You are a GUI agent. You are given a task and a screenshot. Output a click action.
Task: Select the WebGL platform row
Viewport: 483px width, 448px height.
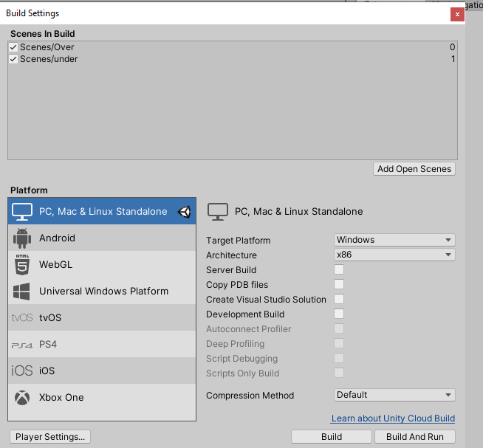pyautogui.click(x=102, y=264)
